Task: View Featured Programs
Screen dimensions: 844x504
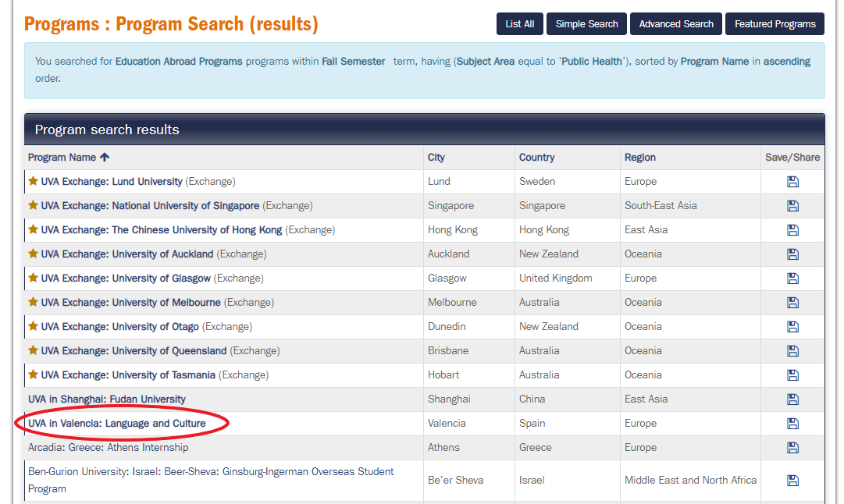Action: [x=775, y=23]
